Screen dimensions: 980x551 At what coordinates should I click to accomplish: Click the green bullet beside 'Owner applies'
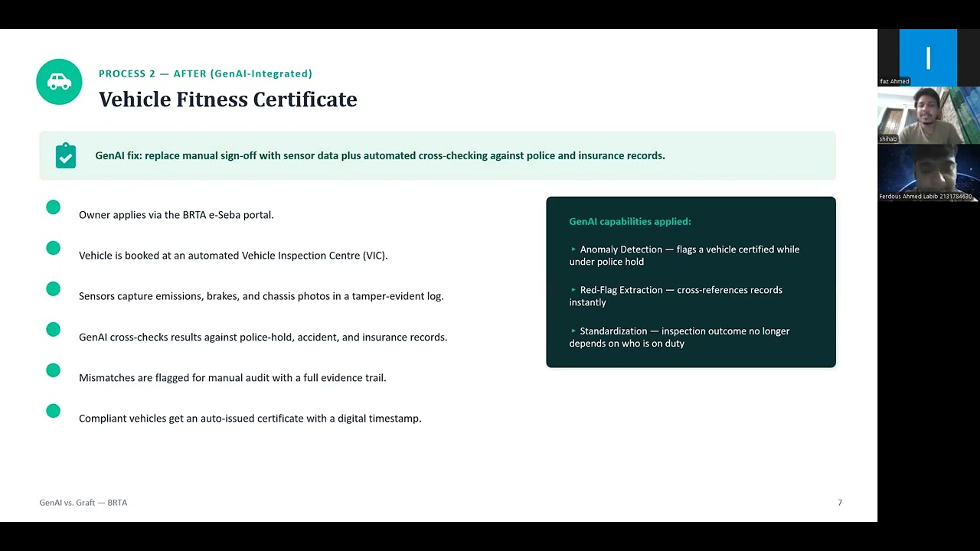click(x=53, y=207)
